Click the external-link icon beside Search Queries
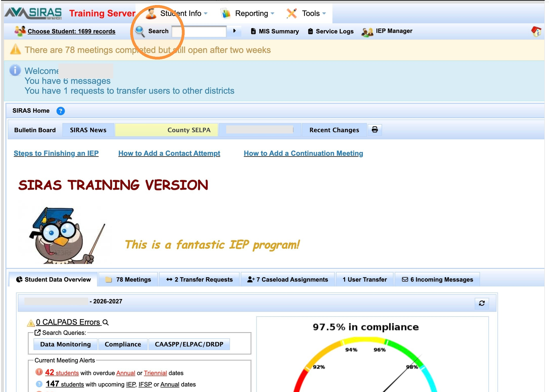 point(38,333)
